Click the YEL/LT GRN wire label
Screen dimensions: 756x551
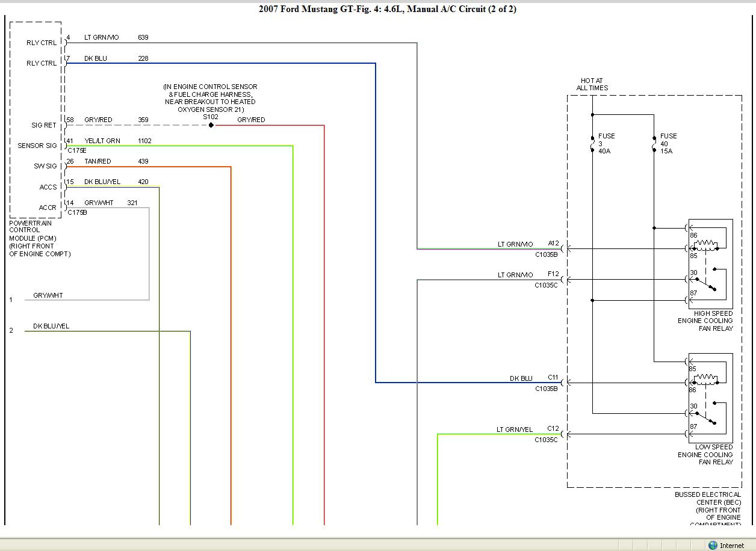(102, 141)
